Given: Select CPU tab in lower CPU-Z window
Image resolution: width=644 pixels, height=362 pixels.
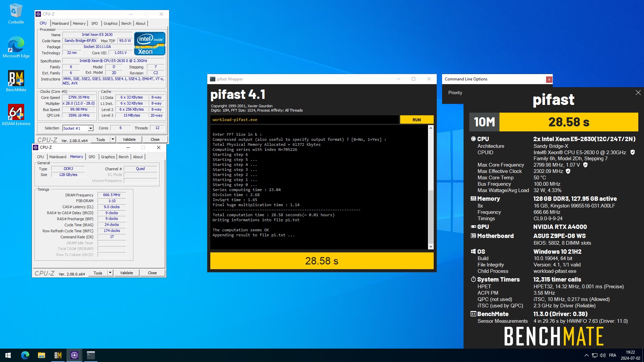Looking at the screenshot, I should pyautogui.click(x=40, y=157).
